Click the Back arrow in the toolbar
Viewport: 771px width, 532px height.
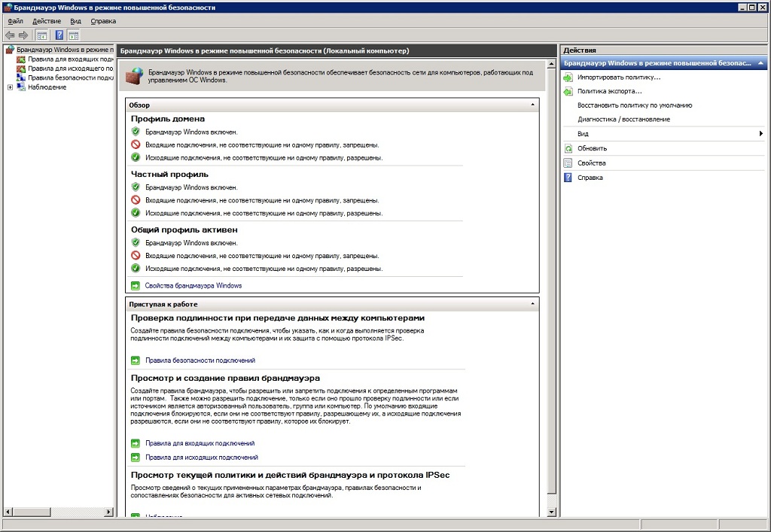10,35
